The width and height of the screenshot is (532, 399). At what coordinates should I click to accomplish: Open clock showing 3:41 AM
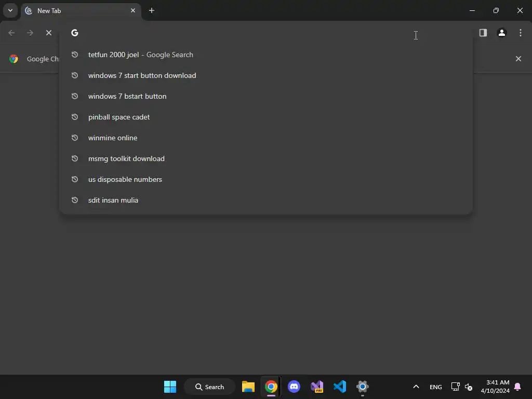click(495, 387)
